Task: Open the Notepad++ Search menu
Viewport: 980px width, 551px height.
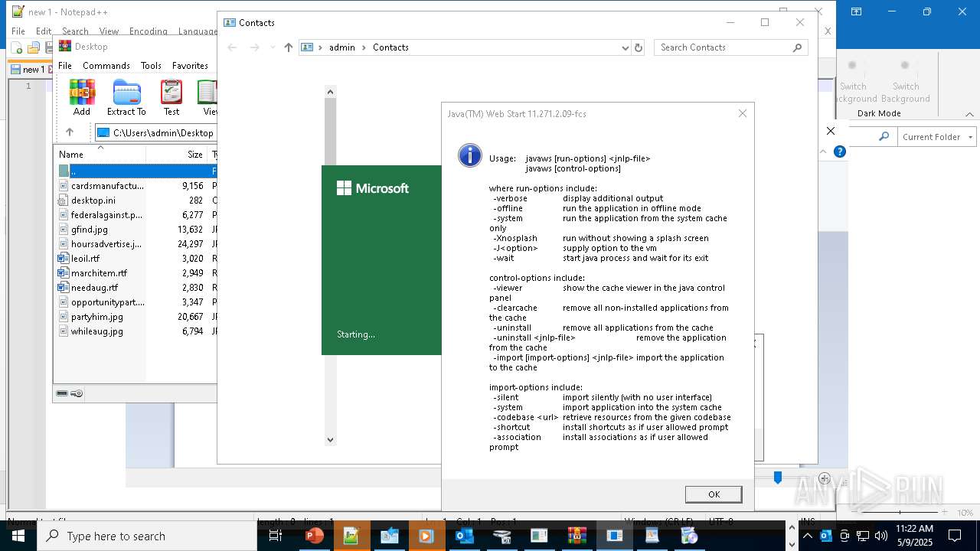Action: point(75,31)
